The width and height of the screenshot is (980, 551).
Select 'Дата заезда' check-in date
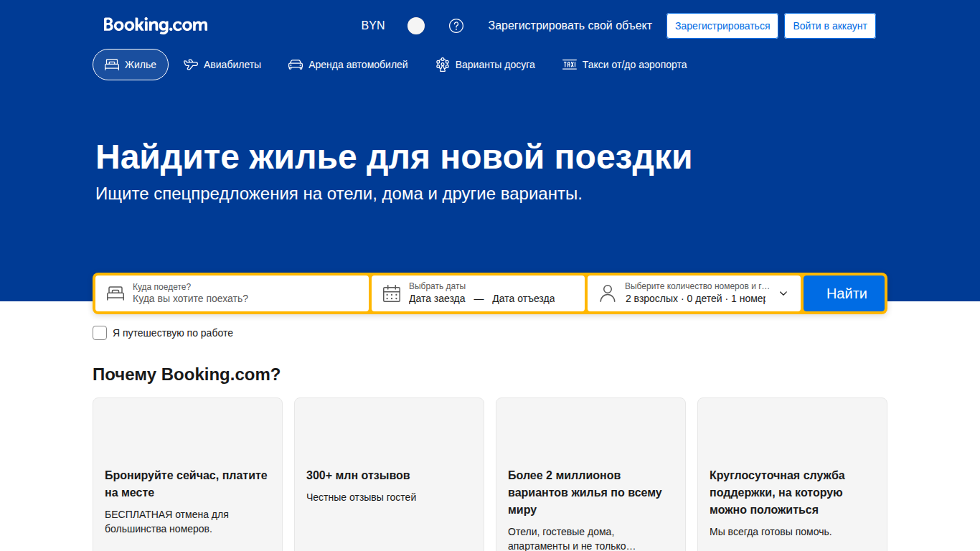click(437, 298)
